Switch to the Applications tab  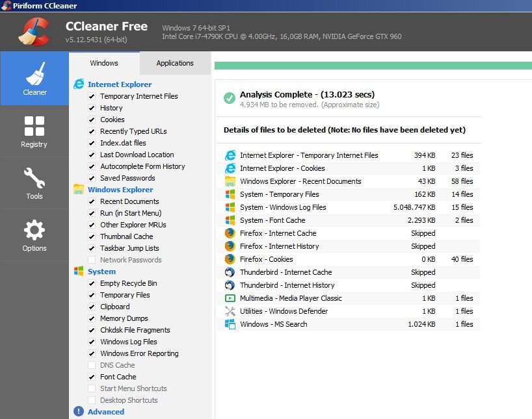pos(175,63)
